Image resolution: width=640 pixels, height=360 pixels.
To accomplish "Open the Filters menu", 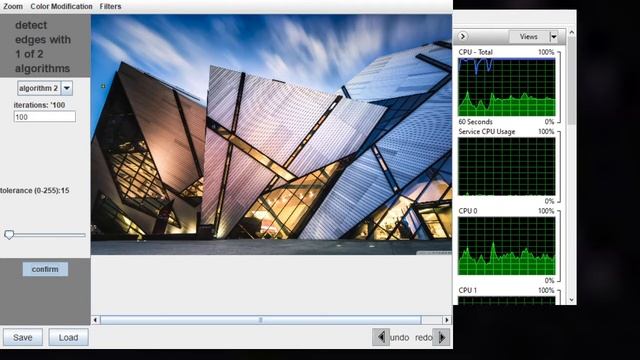I will (110, 7).
